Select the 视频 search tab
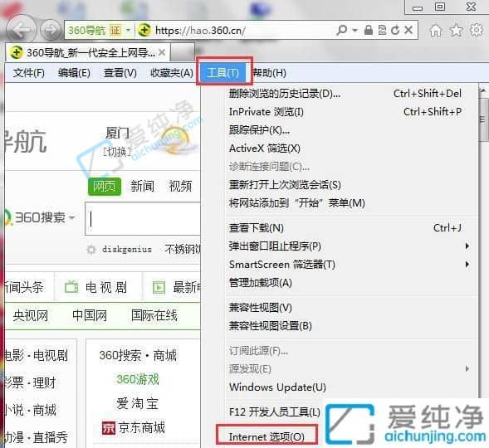Screen dimensions: 489x448 point(180,187)
